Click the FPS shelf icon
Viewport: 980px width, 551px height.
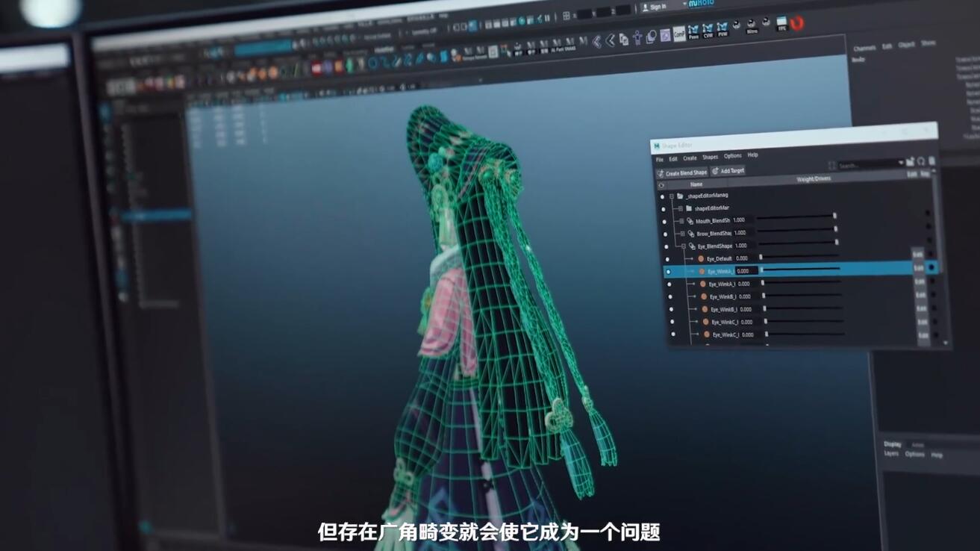tap(781, 25)
